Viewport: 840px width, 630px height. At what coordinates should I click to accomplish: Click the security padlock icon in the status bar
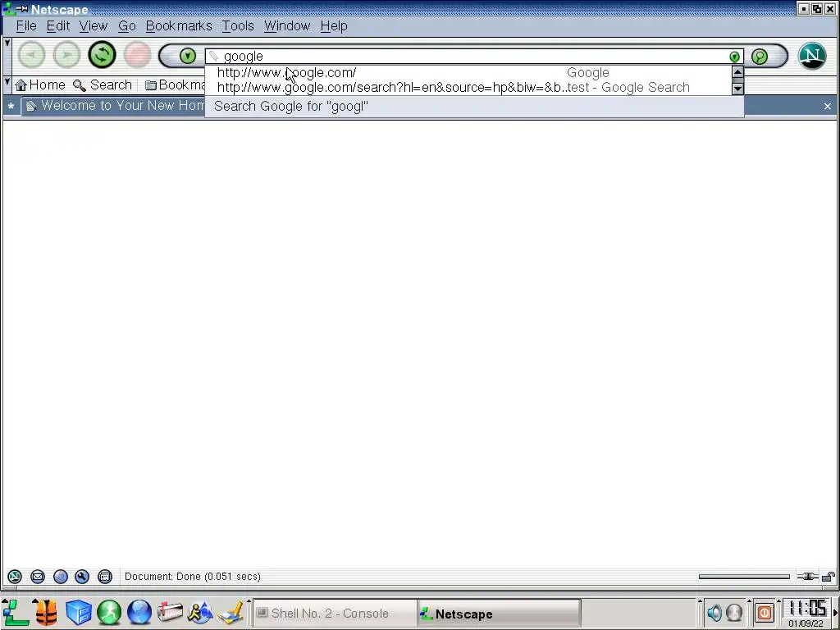(829, 577)
